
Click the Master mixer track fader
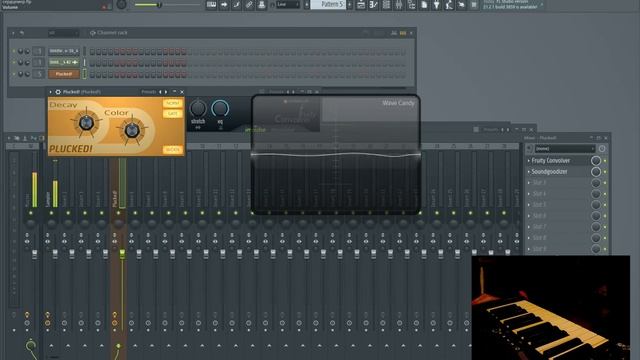pos(34,255)
